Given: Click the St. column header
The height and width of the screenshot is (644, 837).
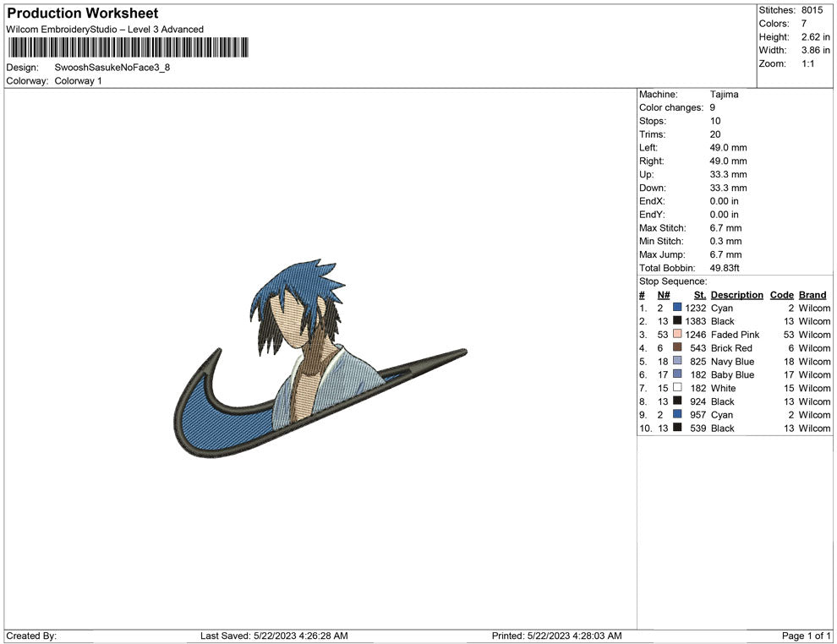Looking at the screenshot, I should click(x=700, y=294).
